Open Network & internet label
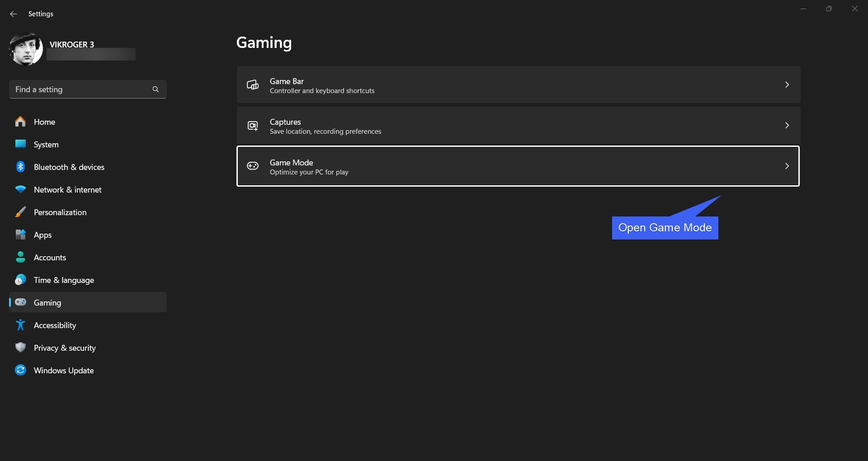Screen dimensions: 868x461 [68, 190]
